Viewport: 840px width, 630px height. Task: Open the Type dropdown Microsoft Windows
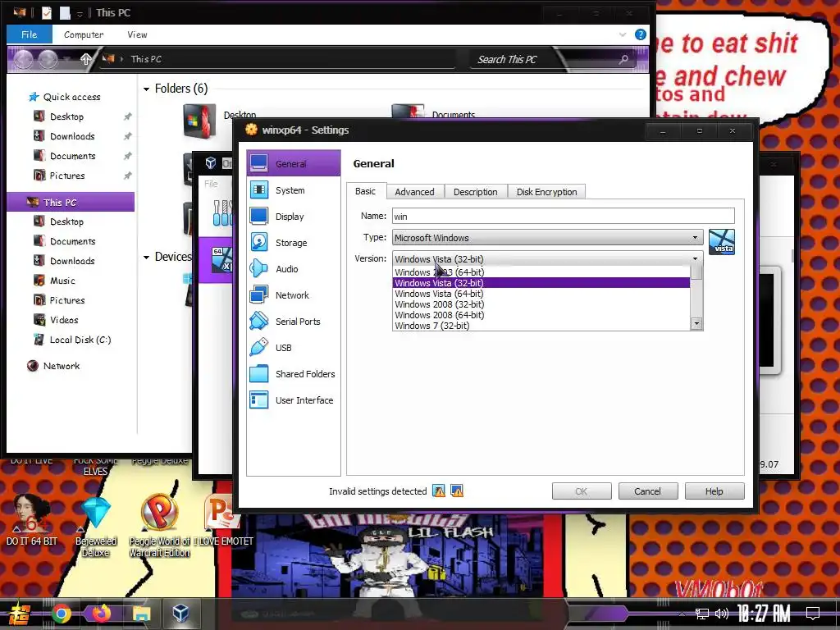click(547, 237)
